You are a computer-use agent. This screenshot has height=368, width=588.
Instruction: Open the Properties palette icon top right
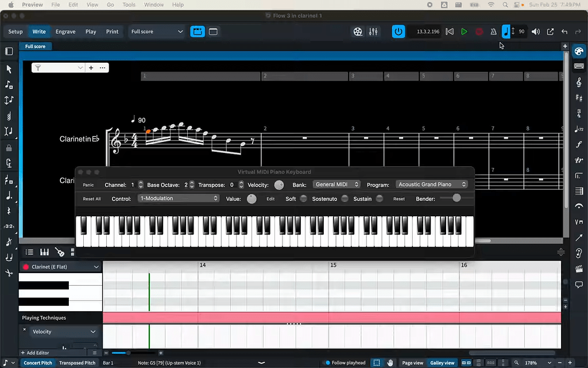coord(579,51)
